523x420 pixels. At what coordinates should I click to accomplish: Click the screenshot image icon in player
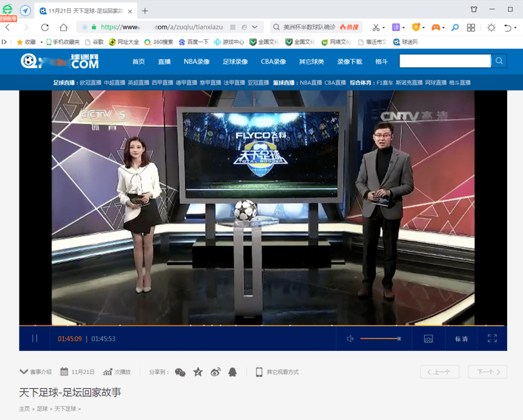click(x=428, y=339)
